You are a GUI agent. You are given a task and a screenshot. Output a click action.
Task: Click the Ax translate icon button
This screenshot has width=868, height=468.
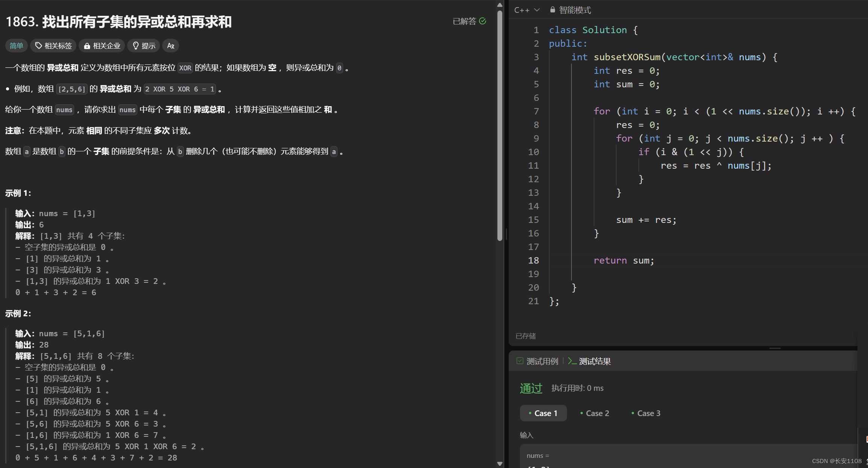coord(170,46)
